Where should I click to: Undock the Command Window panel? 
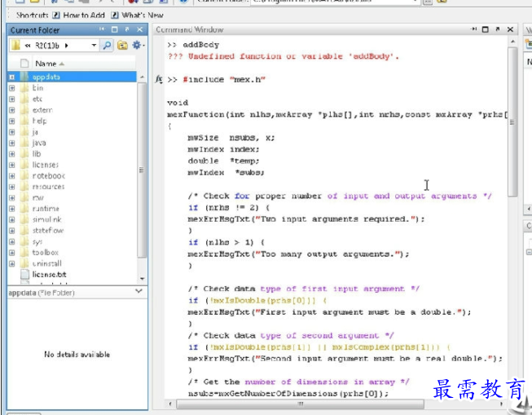point(498,29)
